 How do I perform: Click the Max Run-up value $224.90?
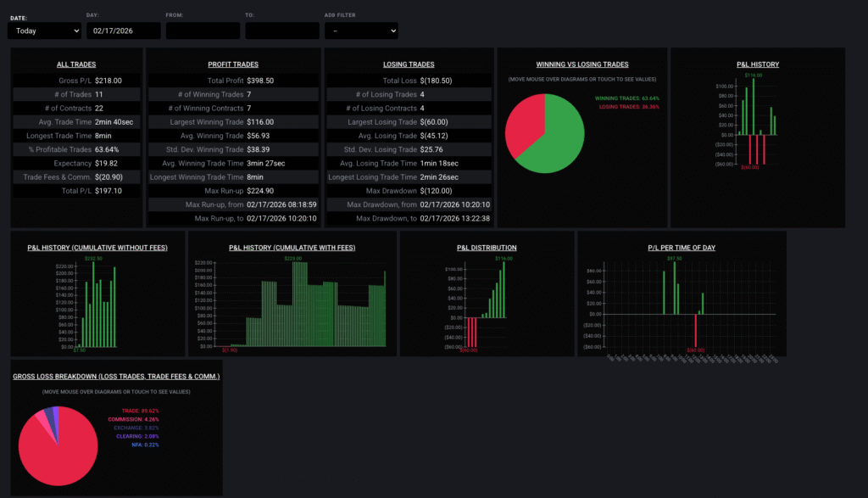pyautogui.click(x=260, y=191)
